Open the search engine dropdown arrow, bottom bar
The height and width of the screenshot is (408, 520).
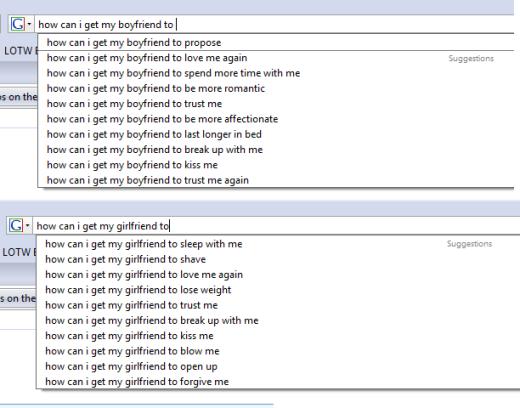[28, 226]
